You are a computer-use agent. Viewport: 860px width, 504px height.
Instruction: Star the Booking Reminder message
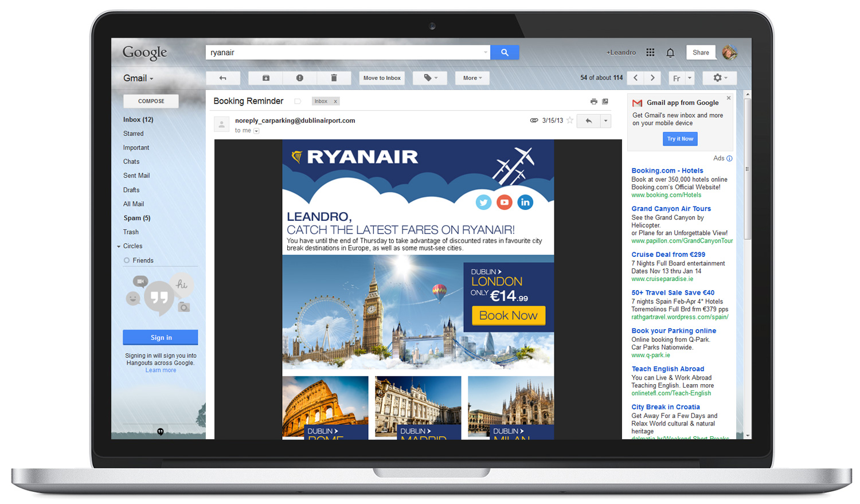[570, 120]
